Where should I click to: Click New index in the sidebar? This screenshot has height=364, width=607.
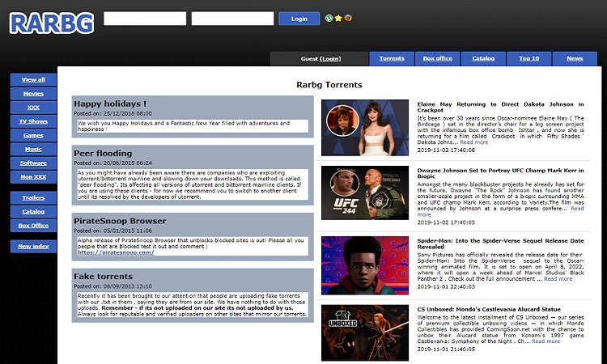coord(33,247)
